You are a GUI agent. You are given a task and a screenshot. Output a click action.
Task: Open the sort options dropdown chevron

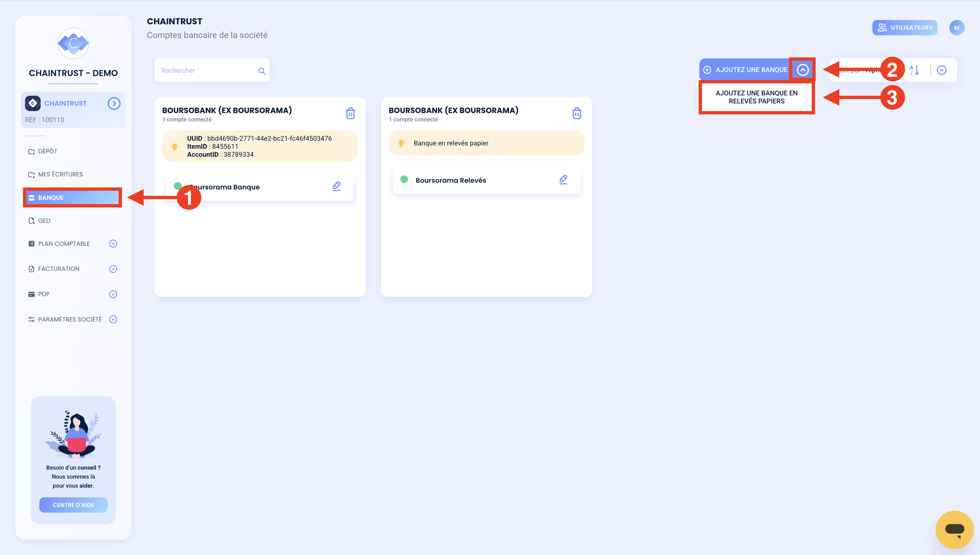pyautogui.click(x=942, y=70)
